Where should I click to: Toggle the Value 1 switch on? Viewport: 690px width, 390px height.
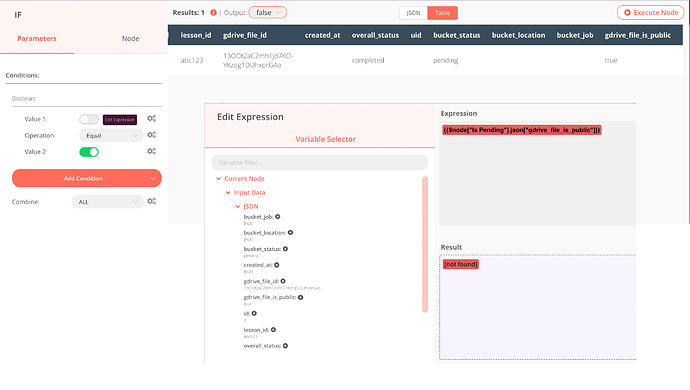coord(88,119)
